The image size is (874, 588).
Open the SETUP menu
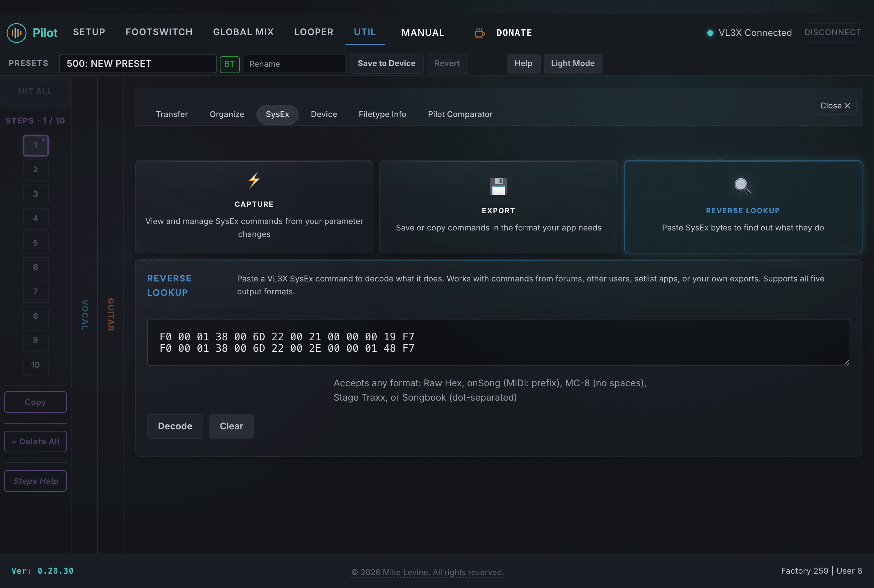coord(89,32)
